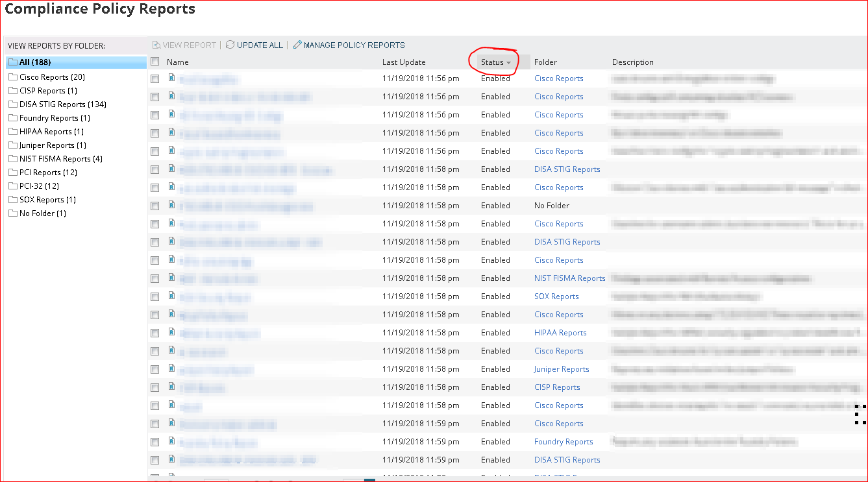868x482 pixels.
Task: Check the box for CISP Reports table row
Action: (x=155, y=387)
